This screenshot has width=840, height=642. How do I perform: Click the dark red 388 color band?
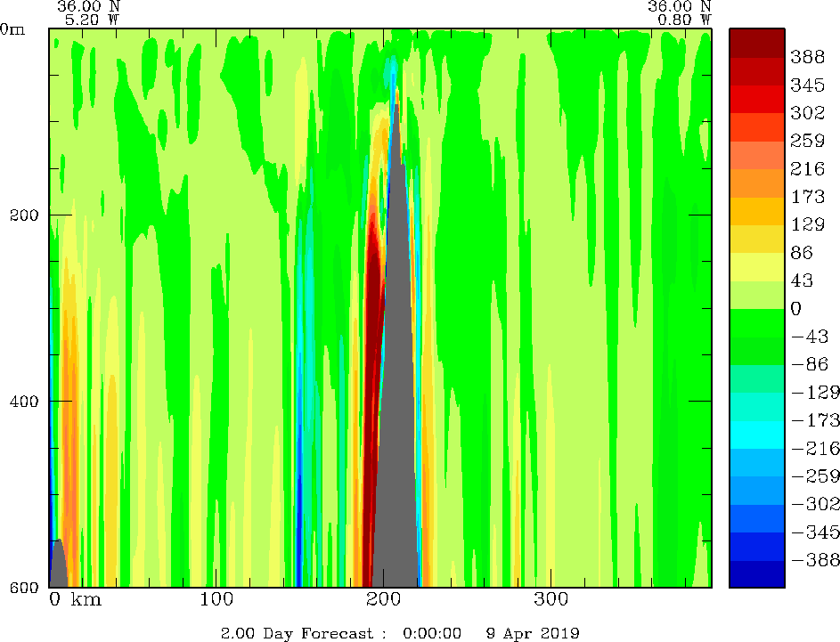pos(757,43)
